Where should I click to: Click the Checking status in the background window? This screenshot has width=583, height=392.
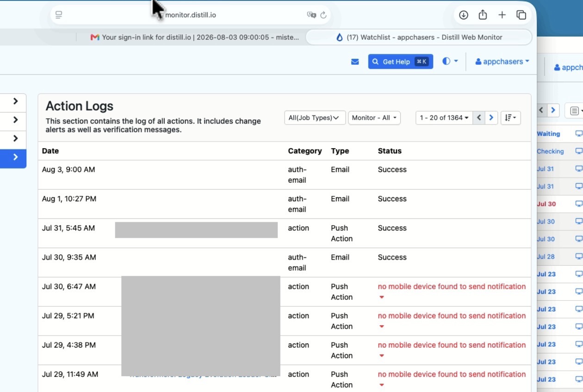pos(550,151)
